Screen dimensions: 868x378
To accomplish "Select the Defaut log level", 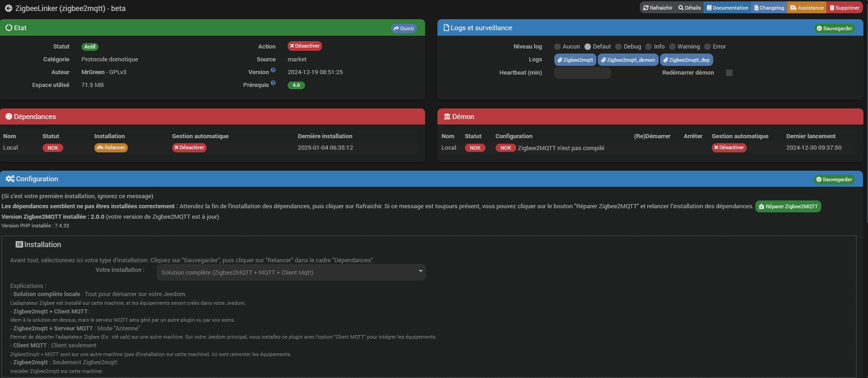I will [588, 47].
